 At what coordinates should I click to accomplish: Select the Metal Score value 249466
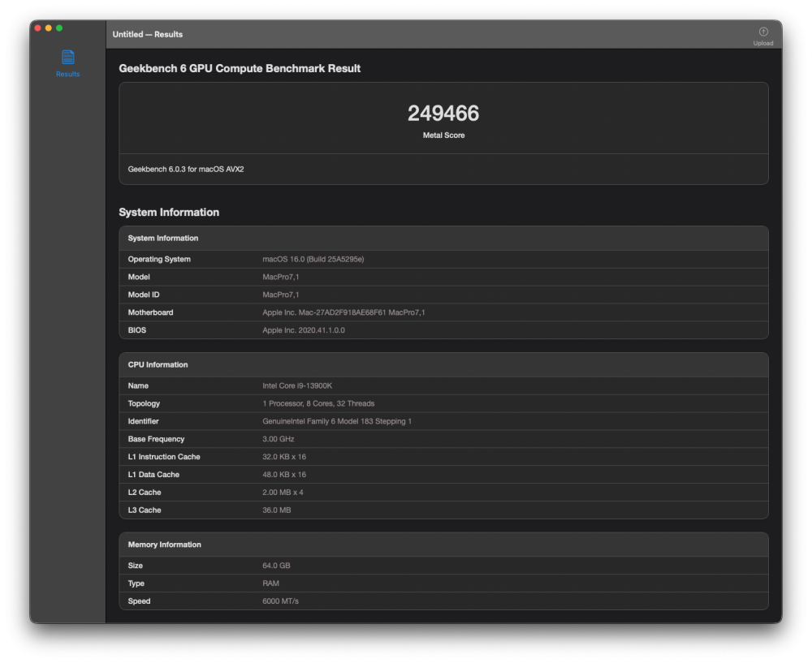point(443,114)
